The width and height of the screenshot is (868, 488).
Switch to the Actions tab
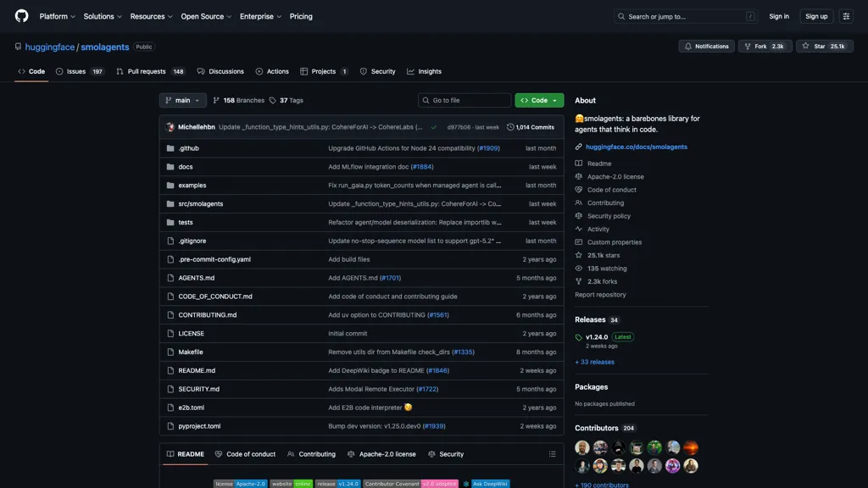(x=272, y=71)
